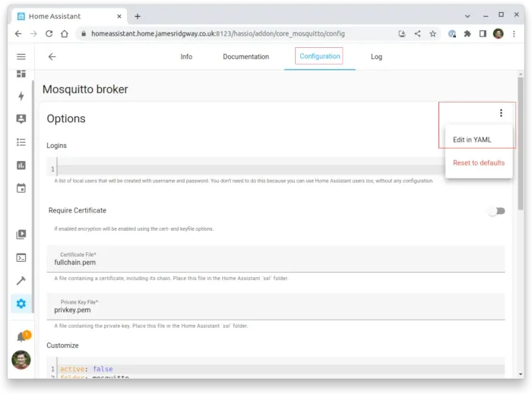Switch to the Documentation tab
Screen dimensions: 532x394
click(x=246, y=57)
